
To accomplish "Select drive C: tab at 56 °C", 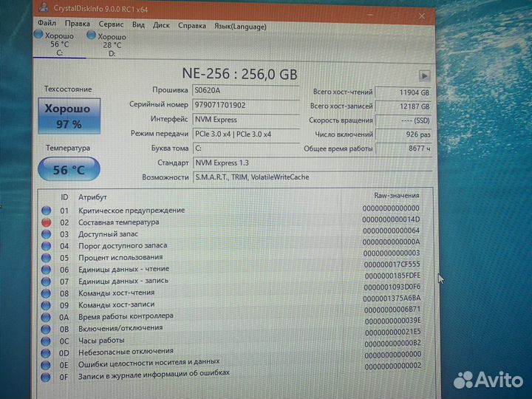I will pyautogui.click(x=59, y=44).
